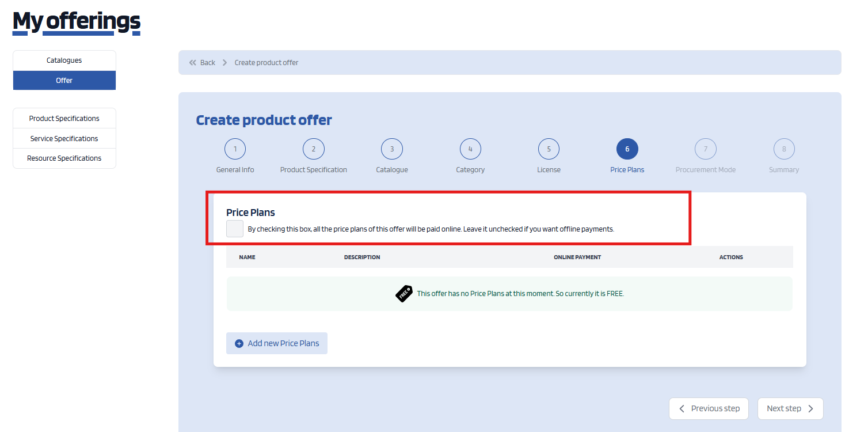This screenshot has height=432, width=868.
Task: Click the FREE price tag icon
Action: pyautogui.click(x=404, y=294)
